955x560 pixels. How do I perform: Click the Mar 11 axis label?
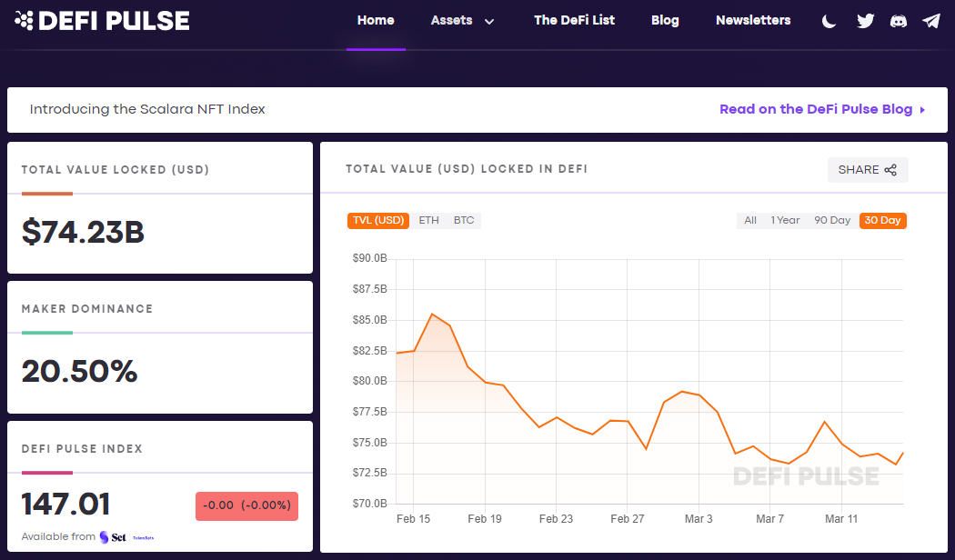pyautogui.click(x=841, y=519)
